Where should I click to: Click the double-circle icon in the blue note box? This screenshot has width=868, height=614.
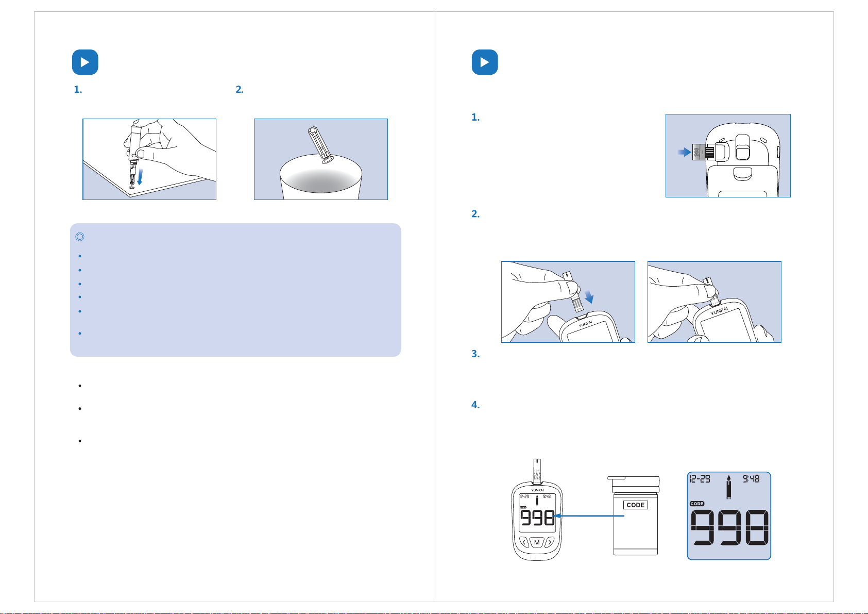(80, 237)
